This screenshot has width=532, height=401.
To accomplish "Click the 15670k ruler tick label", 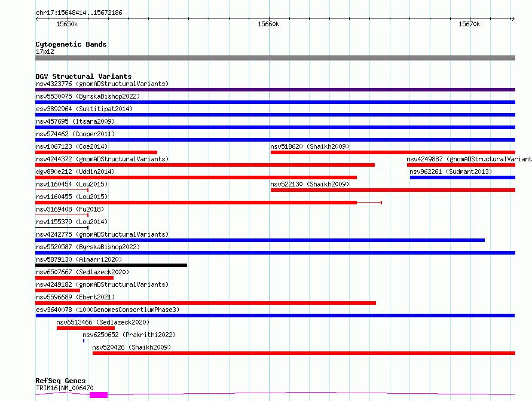I will (x=469, y=24).
